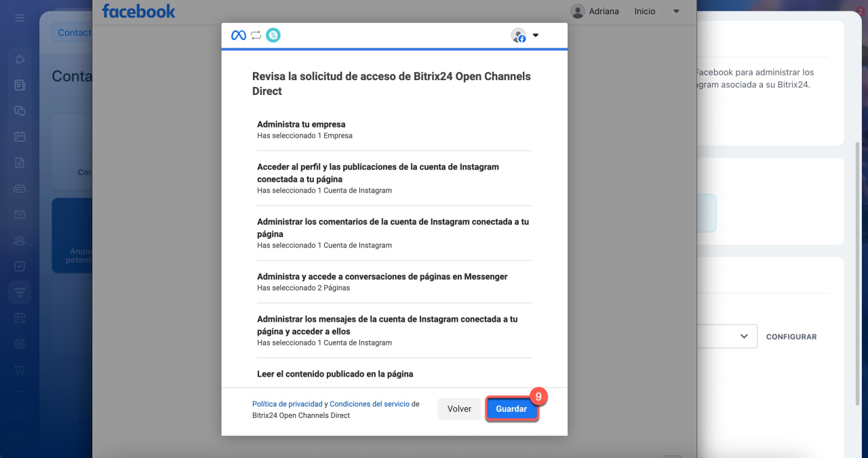Click the sync arrows icon between logos

pos(256,35)
